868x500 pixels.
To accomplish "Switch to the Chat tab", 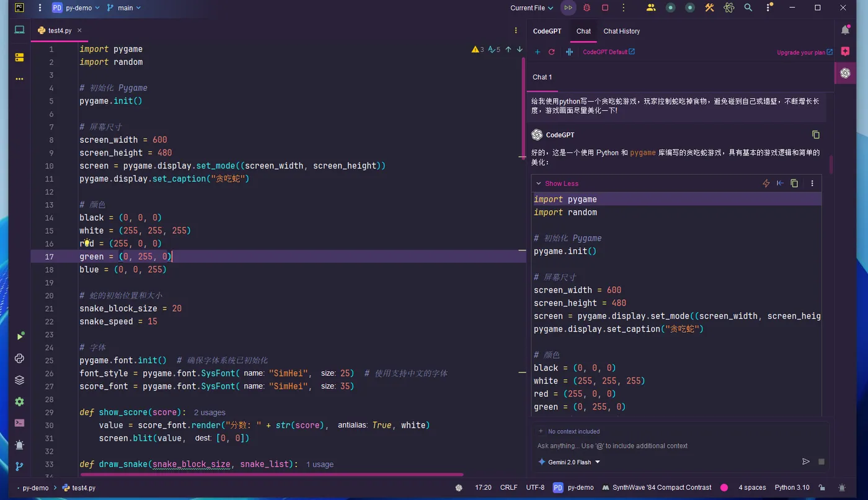I will pyautogui.click(x=583, y=31).
